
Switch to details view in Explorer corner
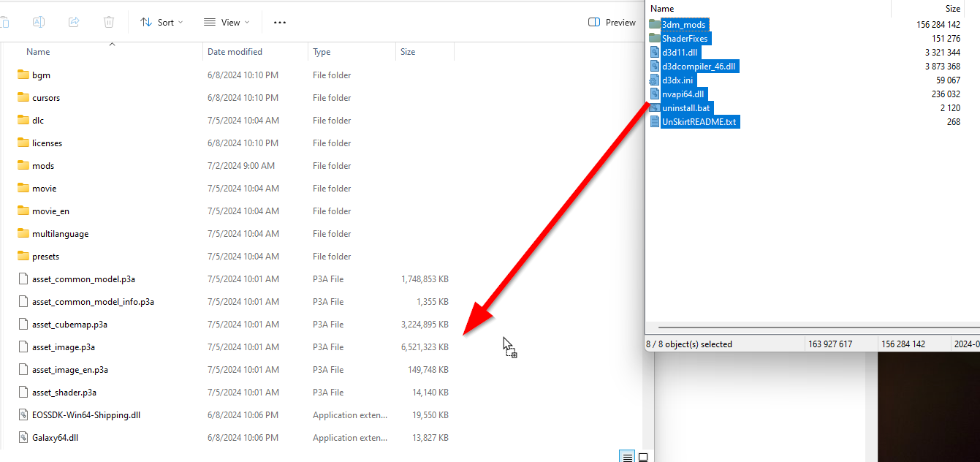627,457
